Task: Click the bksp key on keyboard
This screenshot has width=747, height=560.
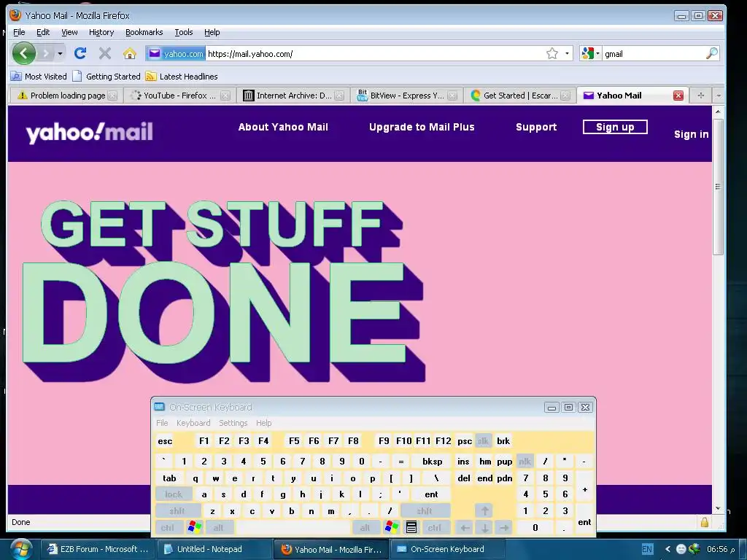Action: (433, 461)
